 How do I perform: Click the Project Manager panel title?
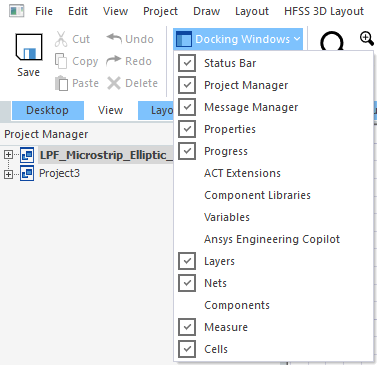click(46, 134)
